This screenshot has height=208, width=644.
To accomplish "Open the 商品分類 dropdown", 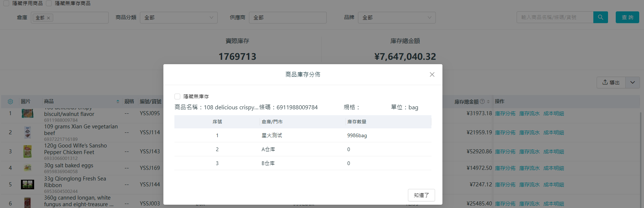I will [x=178, y=18].
